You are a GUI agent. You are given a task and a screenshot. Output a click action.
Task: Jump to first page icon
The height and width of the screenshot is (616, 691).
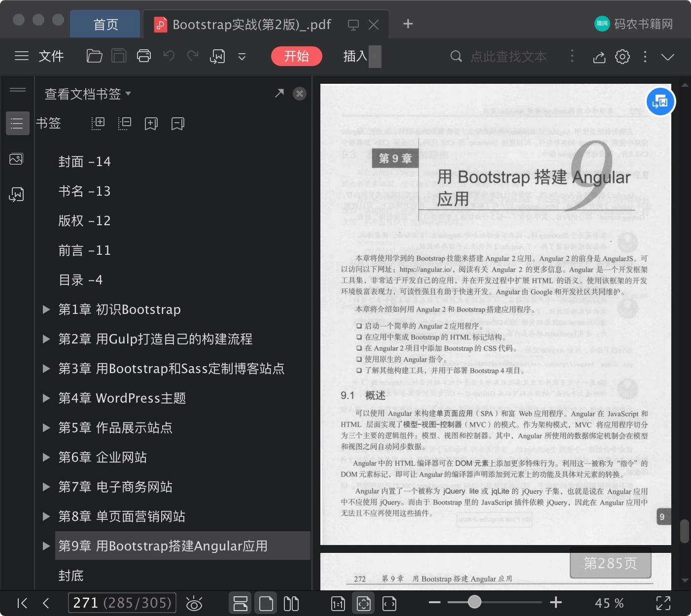(x=22, y=603)
